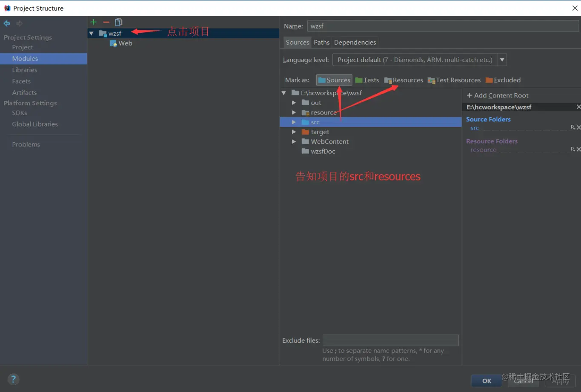
Task: Click the Exclude files input field
Action: 390,340
